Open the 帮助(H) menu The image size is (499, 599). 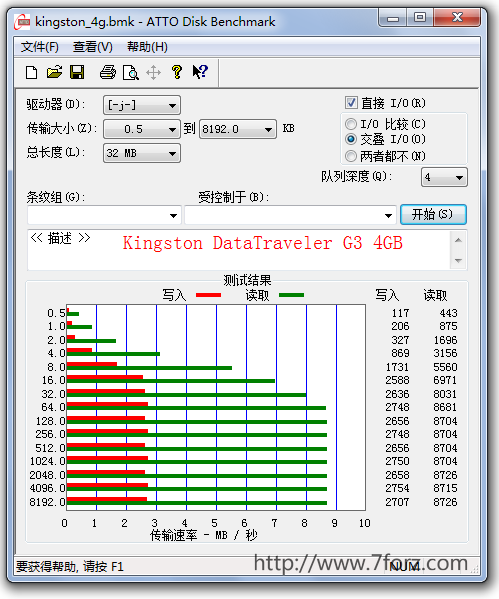tap(147, 47)
